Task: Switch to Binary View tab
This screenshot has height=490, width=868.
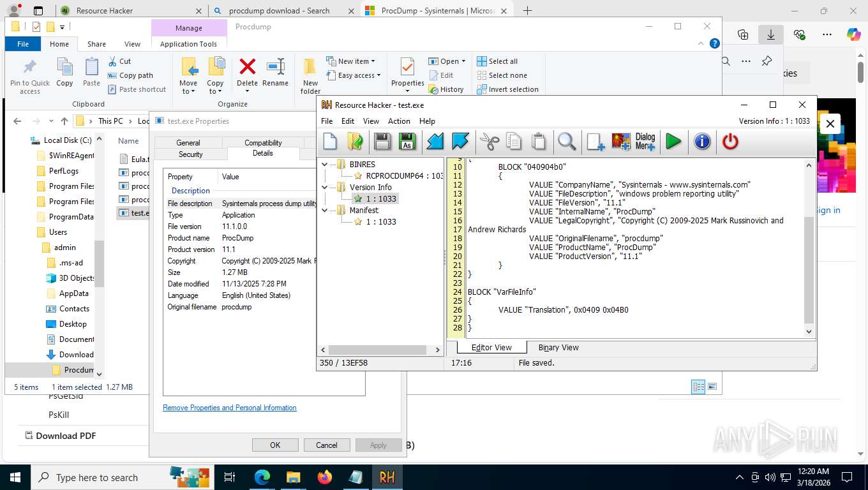Action: coord(558,348)
